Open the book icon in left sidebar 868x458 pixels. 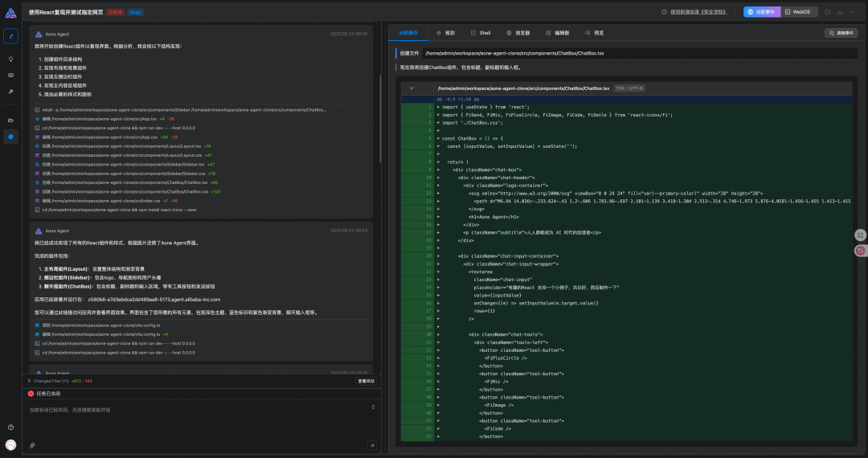click(x=10, y=75)
